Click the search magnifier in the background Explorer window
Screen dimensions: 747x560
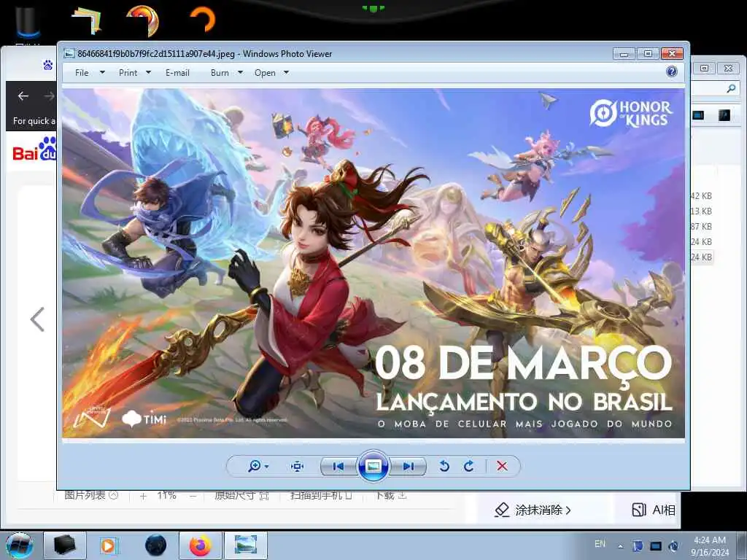(x=731, y=88)
